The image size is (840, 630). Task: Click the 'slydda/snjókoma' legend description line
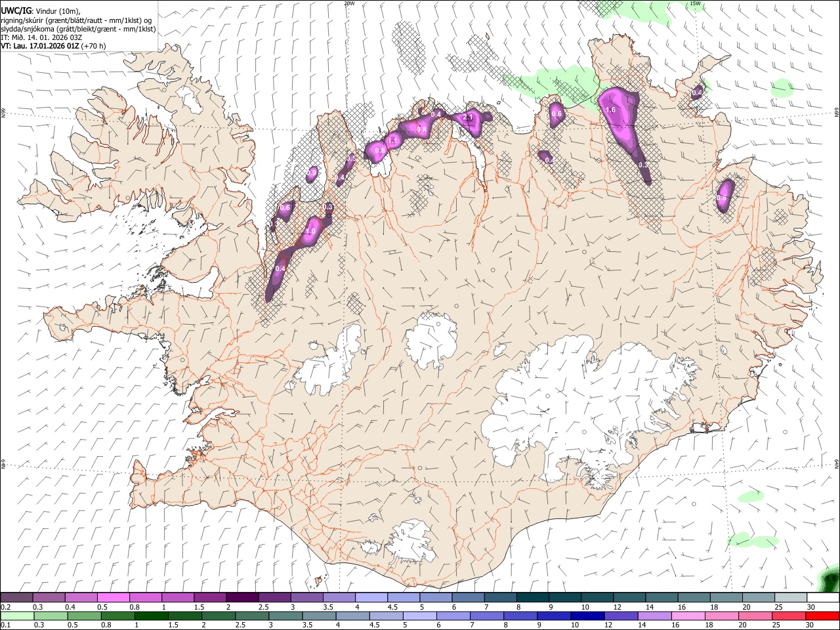(x=78, y=29)
